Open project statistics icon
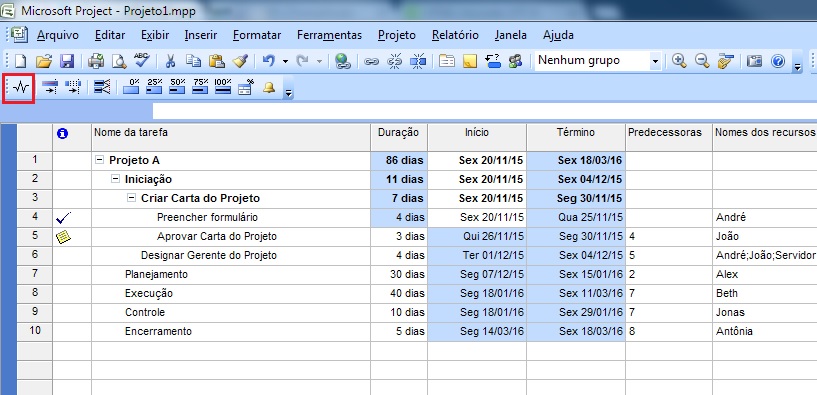The width and height of the screenshot is (817, 395). point(19,88)
